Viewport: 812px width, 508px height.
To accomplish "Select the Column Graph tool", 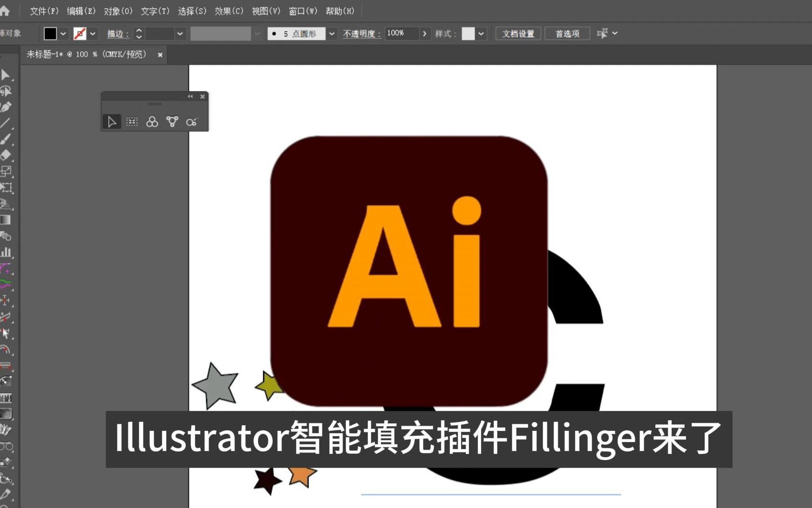I will click(7, 253).
